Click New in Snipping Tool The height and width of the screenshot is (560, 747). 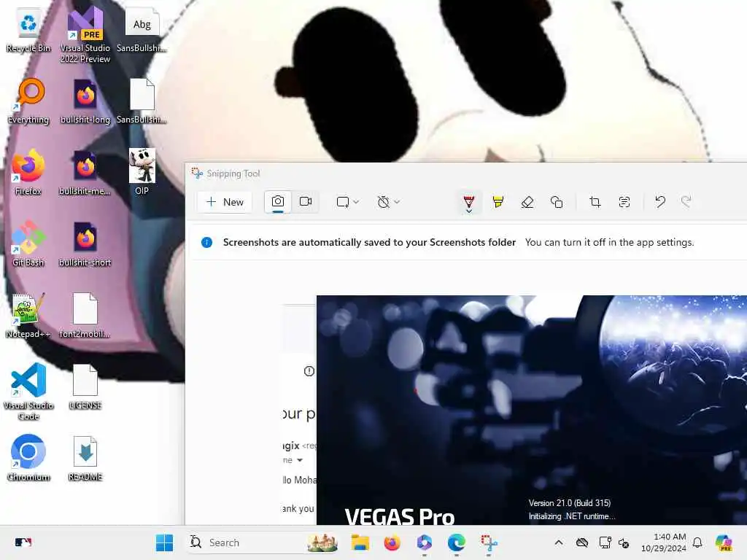[225, 202]
